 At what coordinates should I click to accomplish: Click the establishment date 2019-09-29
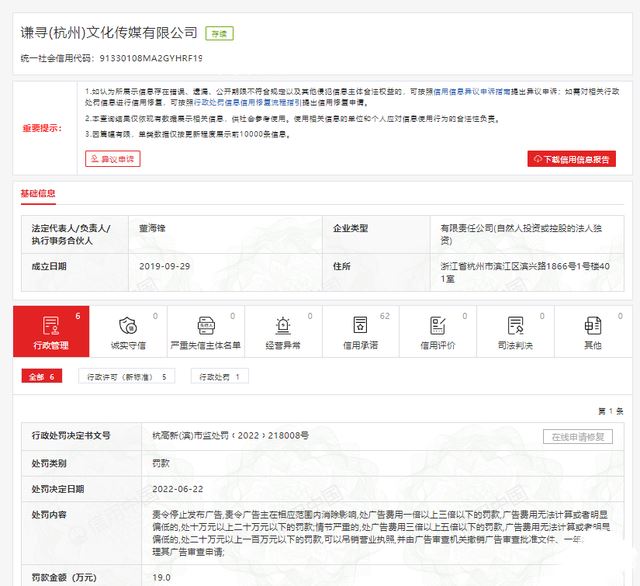pos(164,266)
